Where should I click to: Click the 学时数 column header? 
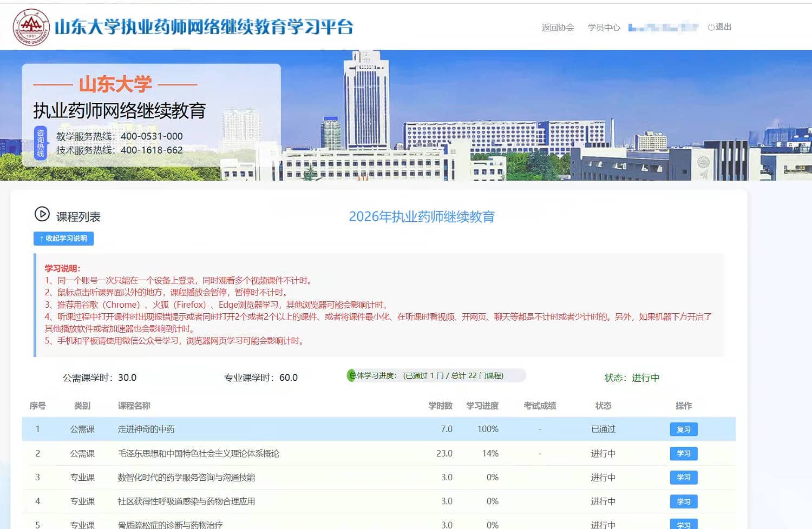tap(440, 406)
